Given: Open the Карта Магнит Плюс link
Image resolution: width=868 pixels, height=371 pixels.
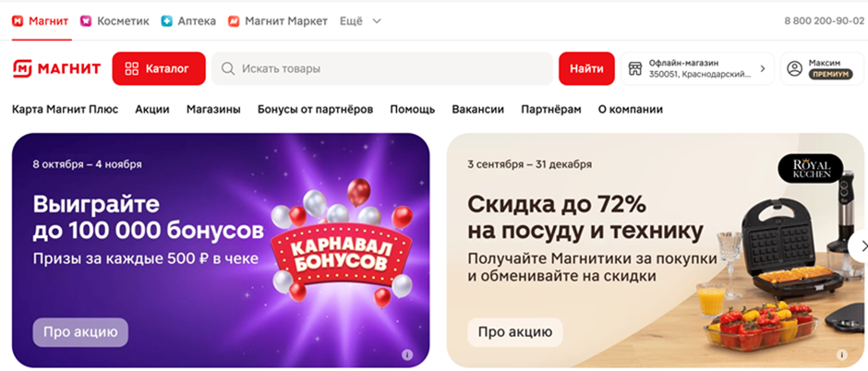Looking at the screenshot, I should click(66, 110).
